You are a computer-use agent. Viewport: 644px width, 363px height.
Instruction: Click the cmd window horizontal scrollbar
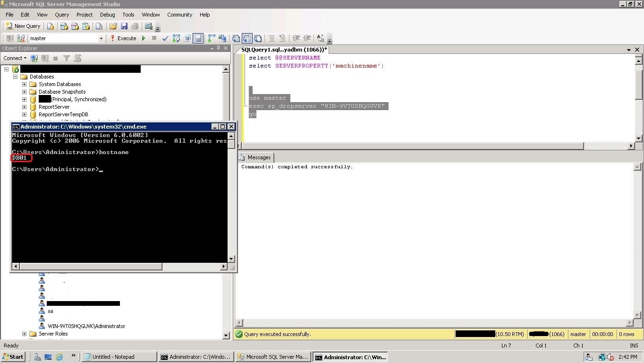click(90, 267)
